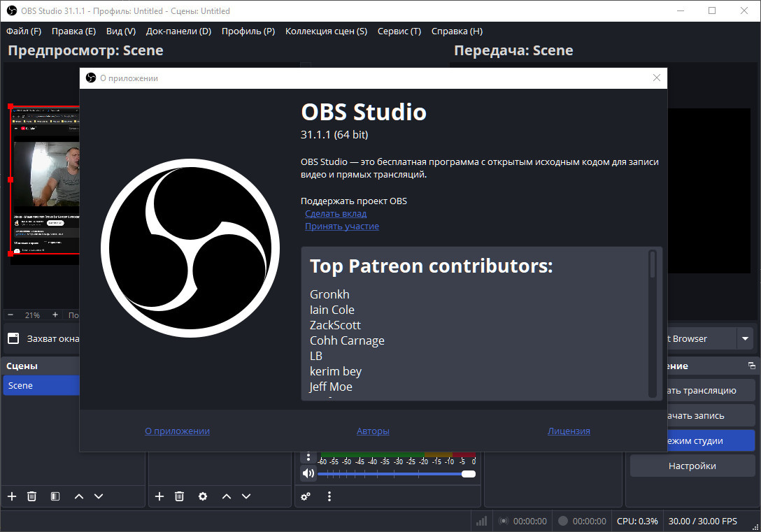761x532 pixels.
Task: Click version text 31.1.1 (64 bit)
Action: [334, 134]
